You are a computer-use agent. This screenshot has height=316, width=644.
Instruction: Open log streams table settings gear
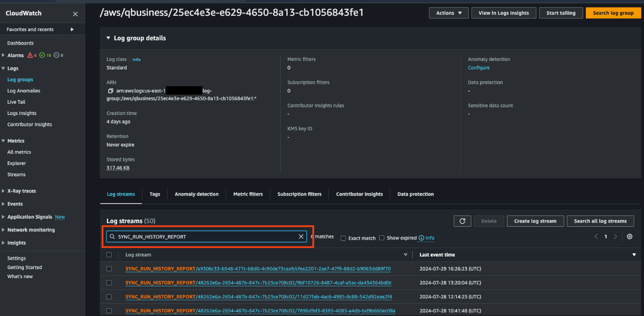coord(630,237)
